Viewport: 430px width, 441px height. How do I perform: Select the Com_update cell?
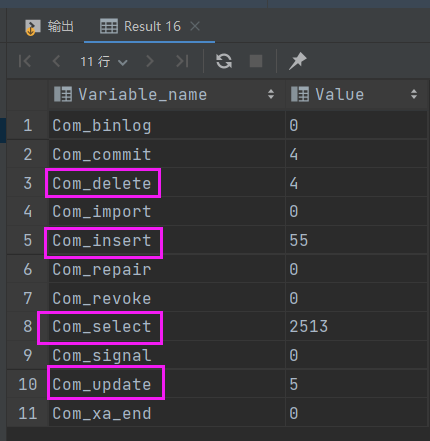click(x=167, y=384)
